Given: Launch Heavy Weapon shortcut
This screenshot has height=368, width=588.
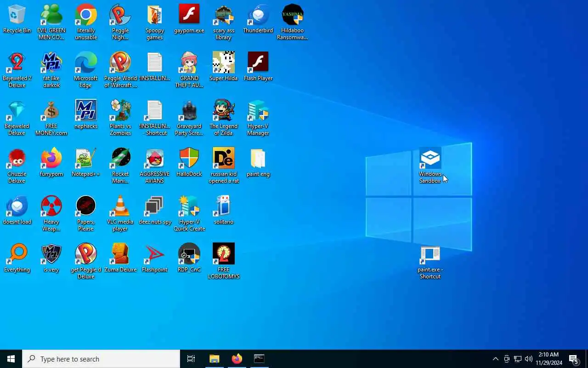Looking at the screenshot, I should (x=51, y=213).
